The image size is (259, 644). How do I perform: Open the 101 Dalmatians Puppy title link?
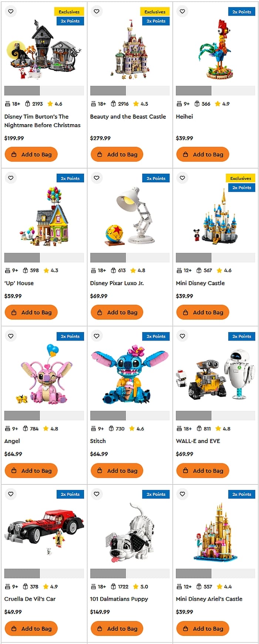coord(119,599)
